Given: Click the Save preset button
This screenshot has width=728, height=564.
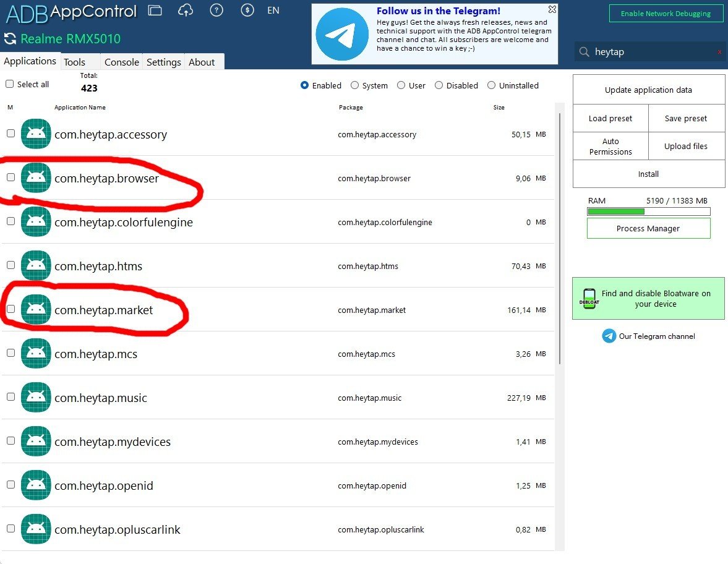Looking at the screenshot, I should [686, 118].
